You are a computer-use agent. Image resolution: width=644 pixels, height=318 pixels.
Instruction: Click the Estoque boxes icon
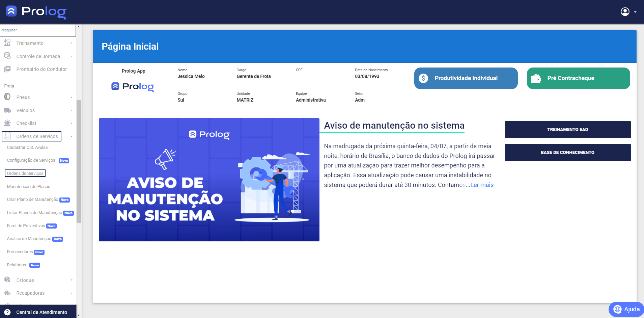click(x=7, y=280)
